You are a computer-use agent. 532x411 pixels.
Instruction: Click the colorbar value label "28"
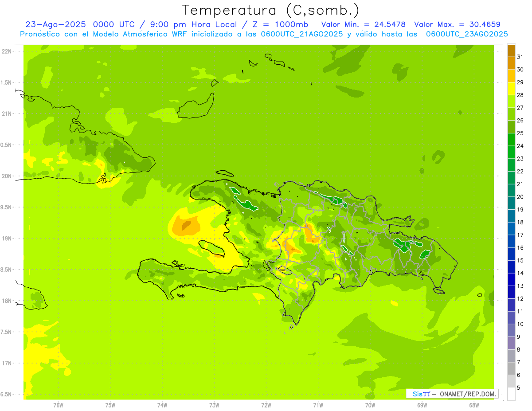point(520,95)
